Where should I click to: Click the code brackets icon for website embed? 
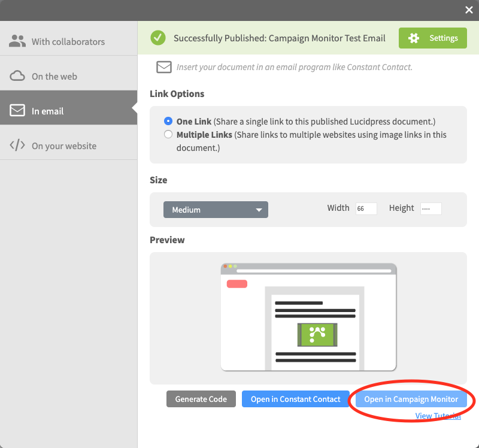tap(17, 145)
